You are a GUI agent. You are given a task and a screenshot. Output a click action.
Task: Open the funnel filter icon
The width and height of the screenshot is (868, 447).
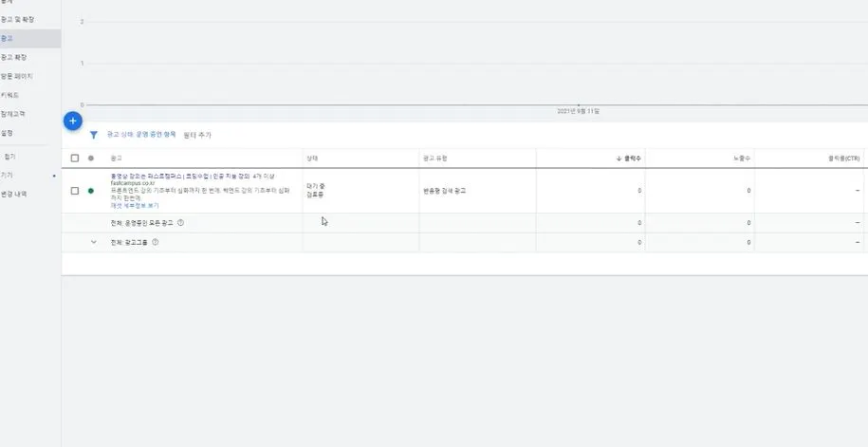click(x=94, y=135)
